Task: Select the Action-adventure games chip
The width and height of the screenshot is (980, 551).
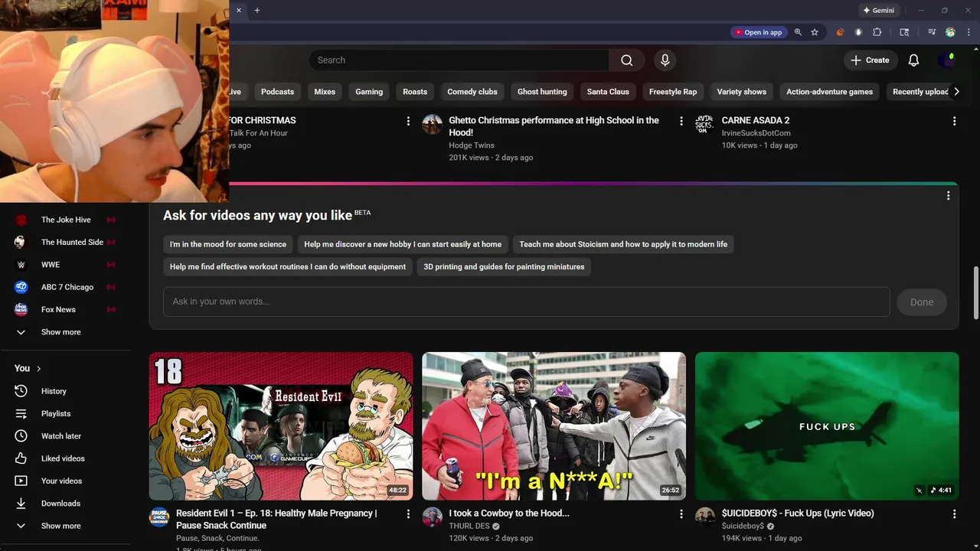Action: 829,92
